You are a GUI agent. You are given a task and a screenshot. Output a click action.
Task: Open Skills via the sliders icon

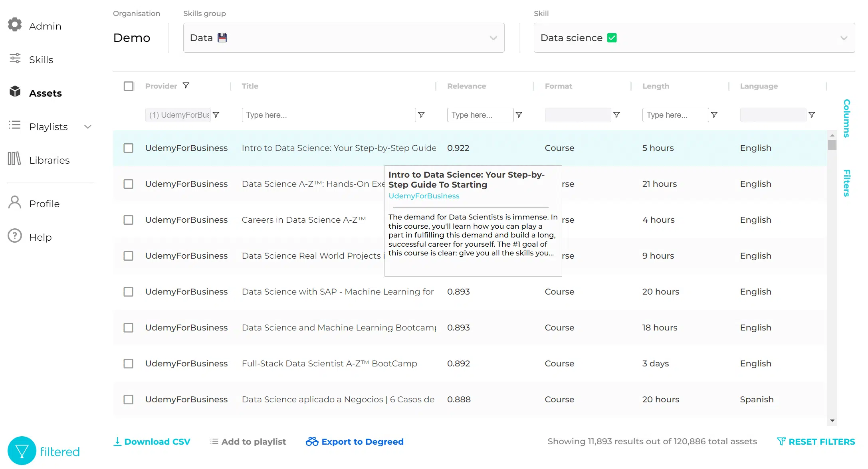(x=15, y=58)
